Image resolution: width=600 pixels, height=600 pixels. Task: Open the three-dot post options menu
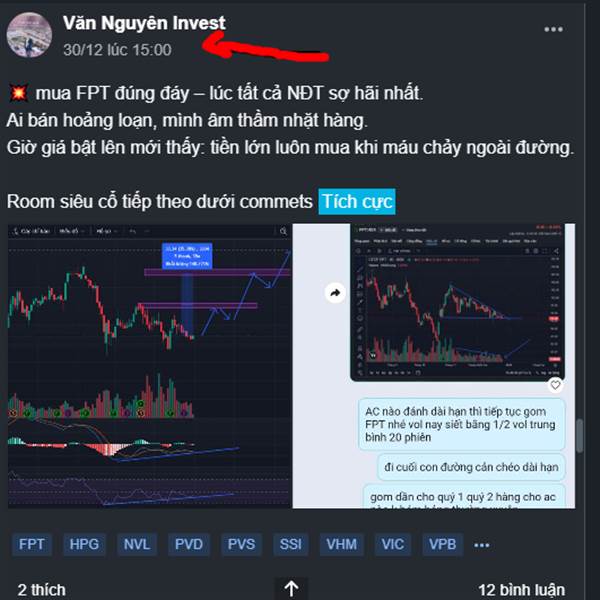553,29
